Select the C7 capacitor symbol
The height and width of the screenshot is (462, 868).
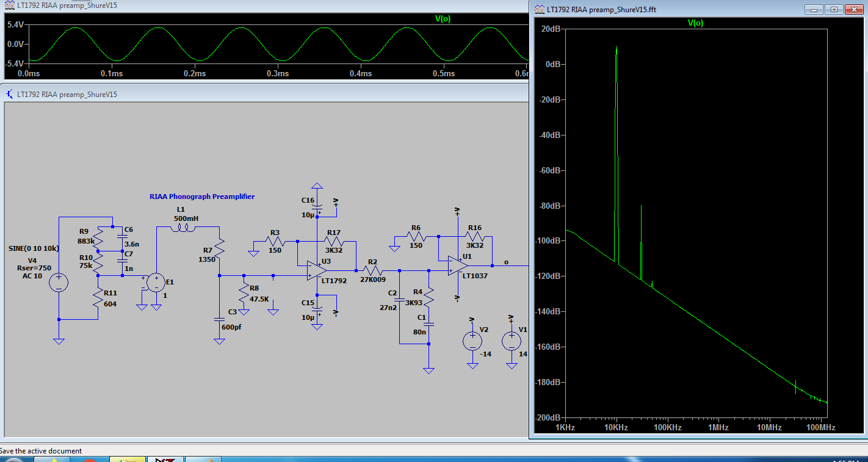[122, 261]
